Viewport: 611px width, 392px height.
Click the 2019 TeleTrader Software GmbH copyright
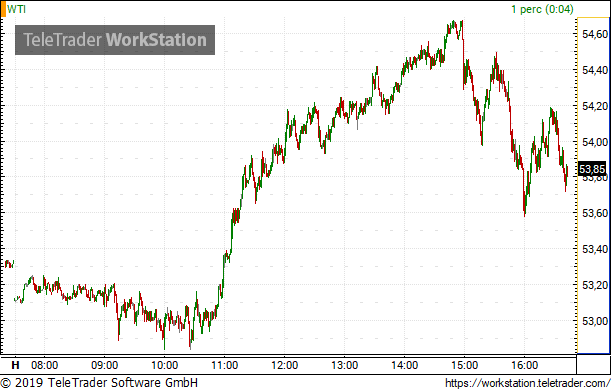[99, 383]
